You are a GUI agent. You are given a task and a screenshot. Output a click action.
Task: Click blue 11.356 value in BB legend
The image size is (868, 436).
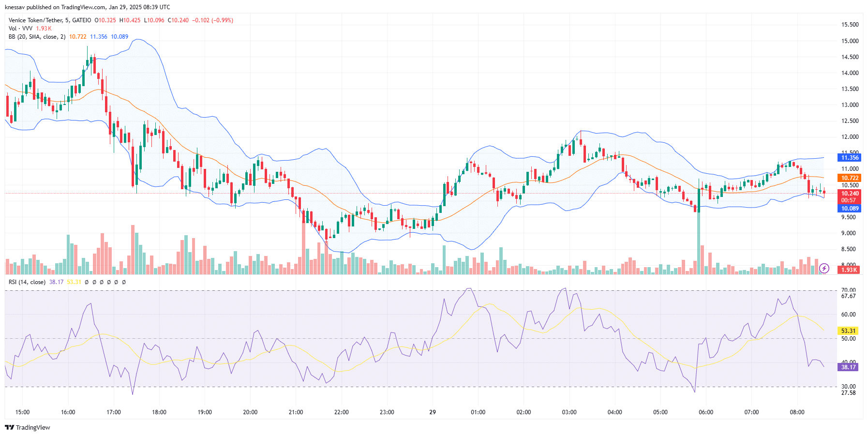[x=99, y=37]
